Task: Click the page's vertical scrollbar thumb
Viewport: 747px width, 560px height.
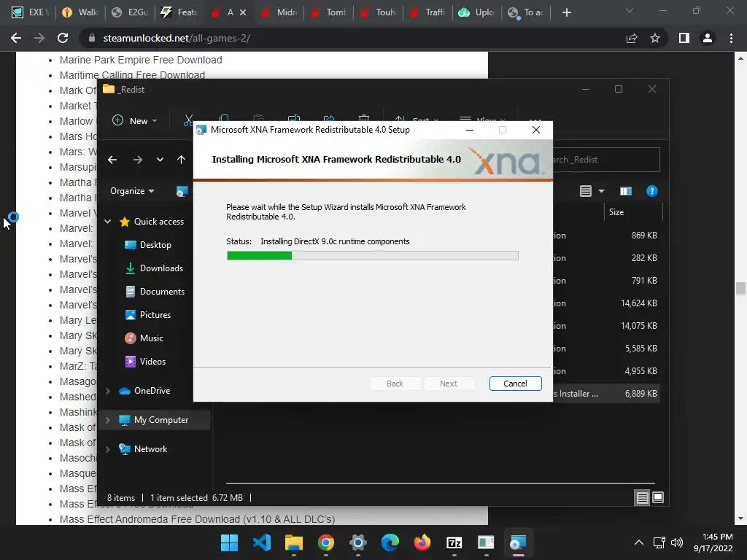Action: pos(740,289)
